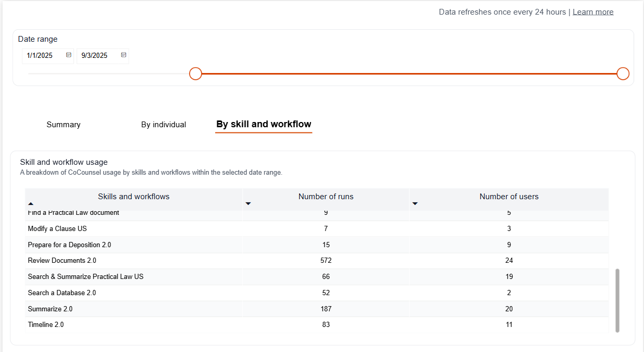
Task: Select the Timeline 2.0 row
Action: pos(46,325)
